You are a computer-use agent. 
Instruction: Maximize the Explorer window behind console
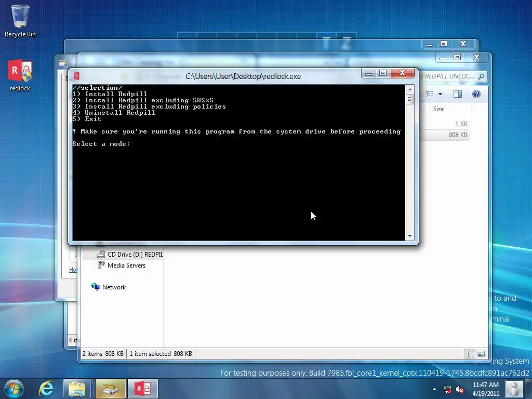point(457,58)
